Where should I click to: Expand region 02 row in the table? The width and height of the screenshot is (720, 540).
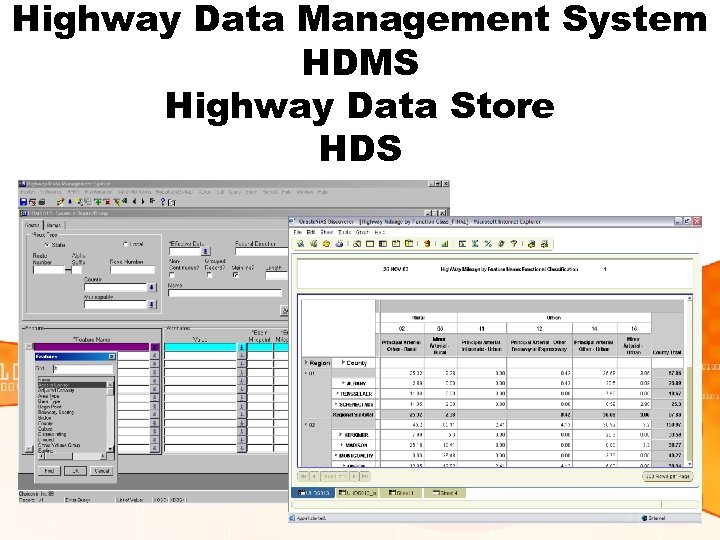coord(306,425)
